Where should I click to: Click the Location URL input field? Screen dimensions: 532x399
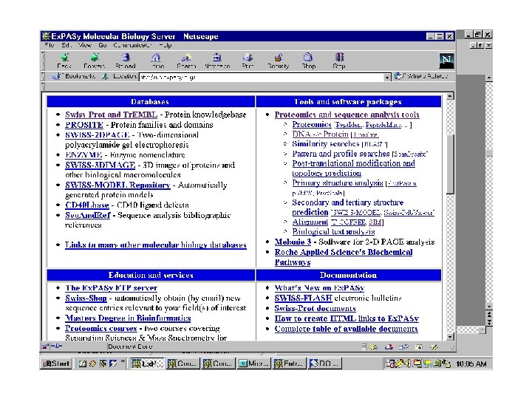click(x=262, y=78)
